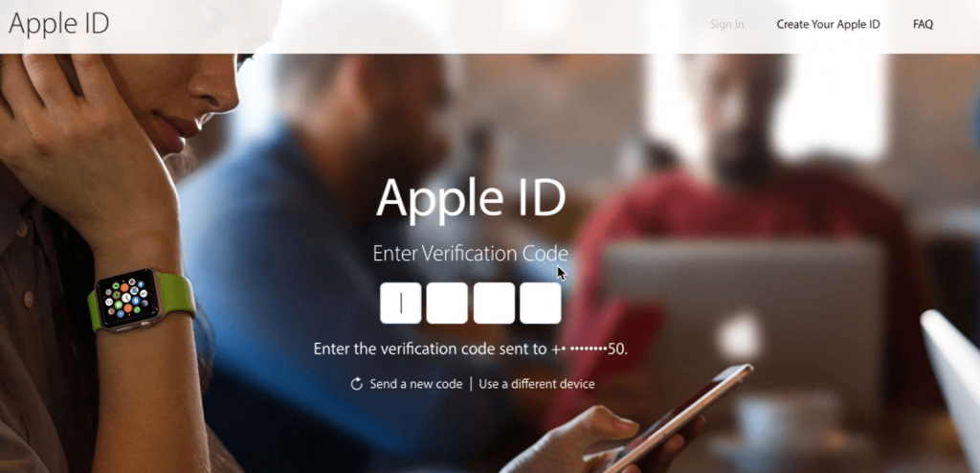The height and width of the screenshot is (473, 980).
Task: Request a new code via Send a new code
Action: click(x=415, y=384)
